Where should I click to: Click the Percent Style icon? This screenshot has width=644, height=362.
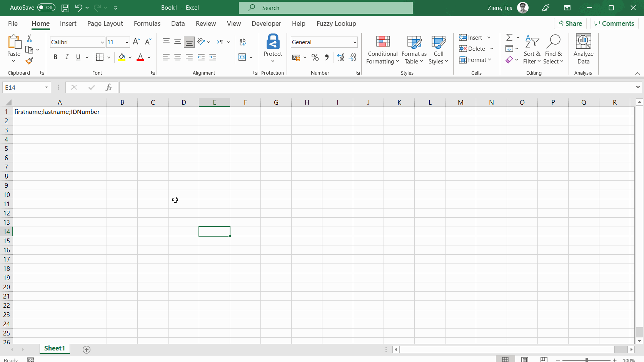[315, 57]
